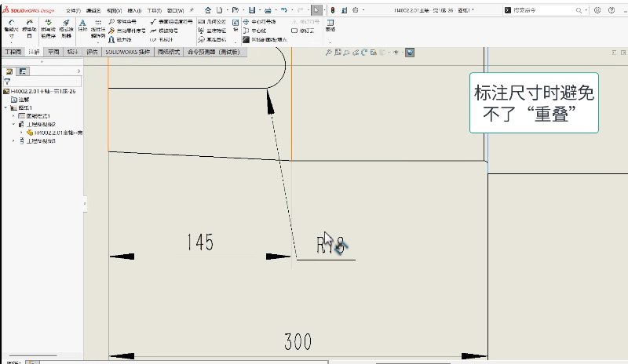
Task: Collapse the 工程图视图2 tree node
Action: 13,125
